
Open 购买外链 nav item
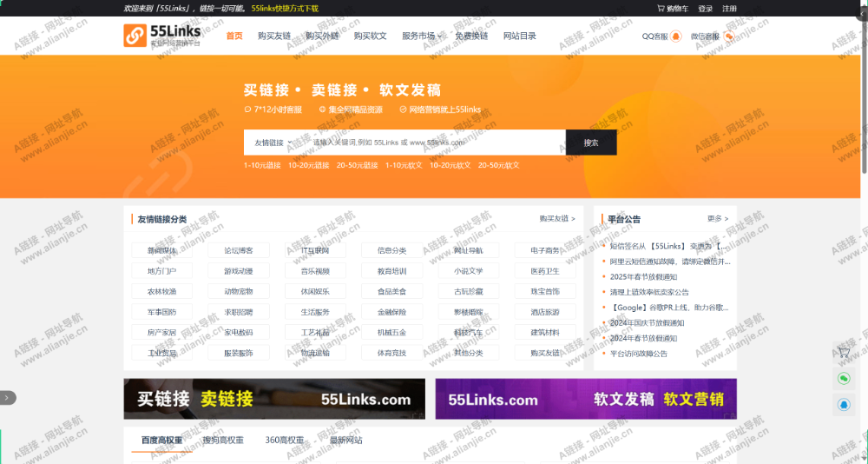point(322,36)
